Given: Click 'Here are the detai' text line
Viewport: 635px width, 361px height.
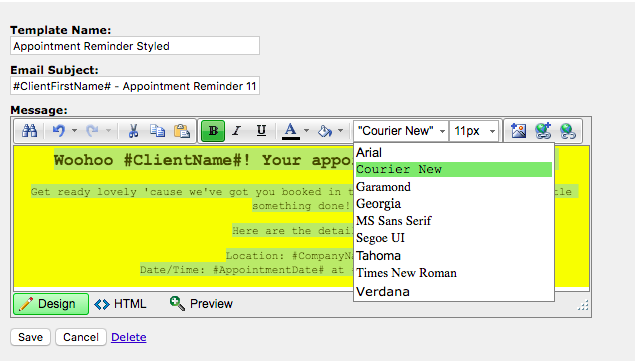Looking at the screenshot, I should pos(292,231).
